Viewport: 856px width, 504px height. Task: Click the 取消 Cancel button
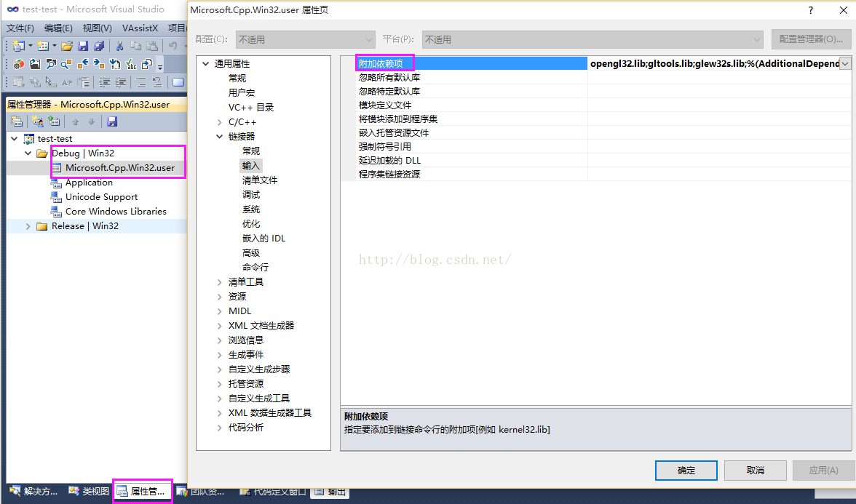(755, 470)
